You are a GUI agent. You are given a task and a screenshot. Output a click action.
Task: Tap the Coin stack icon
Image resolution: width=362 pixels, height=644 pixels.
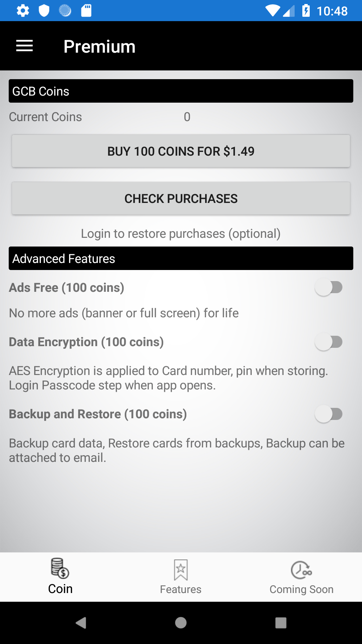coord(60,569)
